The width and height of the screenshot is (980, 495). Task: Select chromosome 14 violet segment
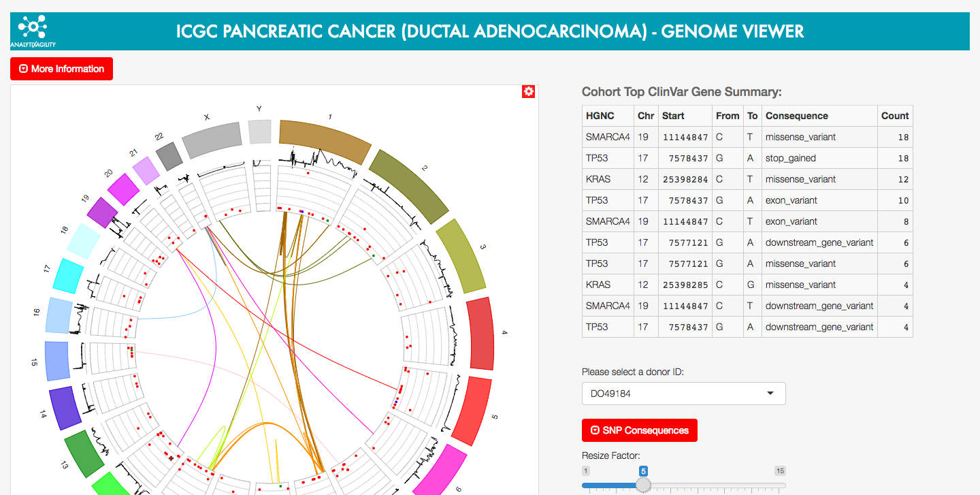coord(66,407)
